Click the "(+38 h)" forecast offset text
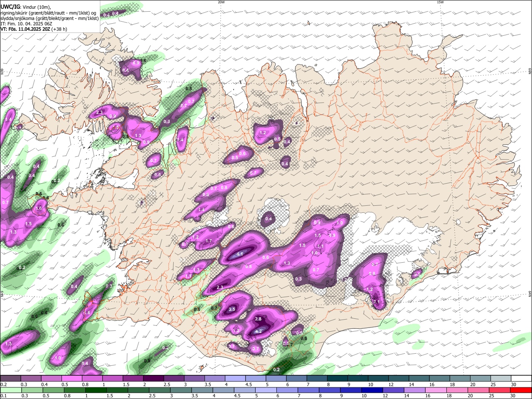Image resolution: width=532 pixels, height=399 pixels. tap(59, 29)
